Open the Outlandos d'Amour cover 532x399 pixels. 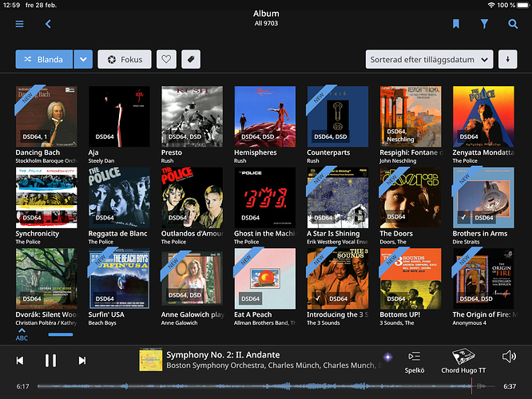192,197
